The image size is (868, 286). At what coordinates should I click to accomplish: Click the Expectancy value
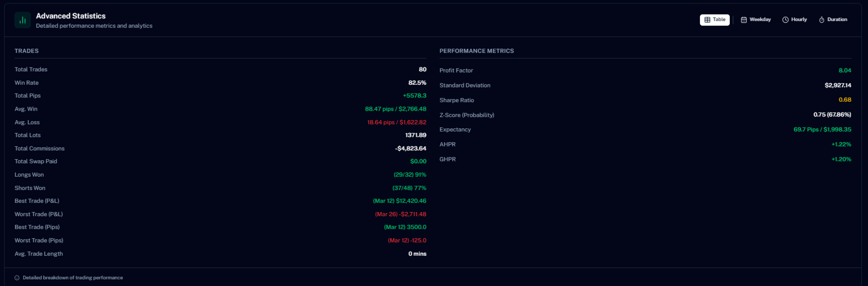point(822,129)
